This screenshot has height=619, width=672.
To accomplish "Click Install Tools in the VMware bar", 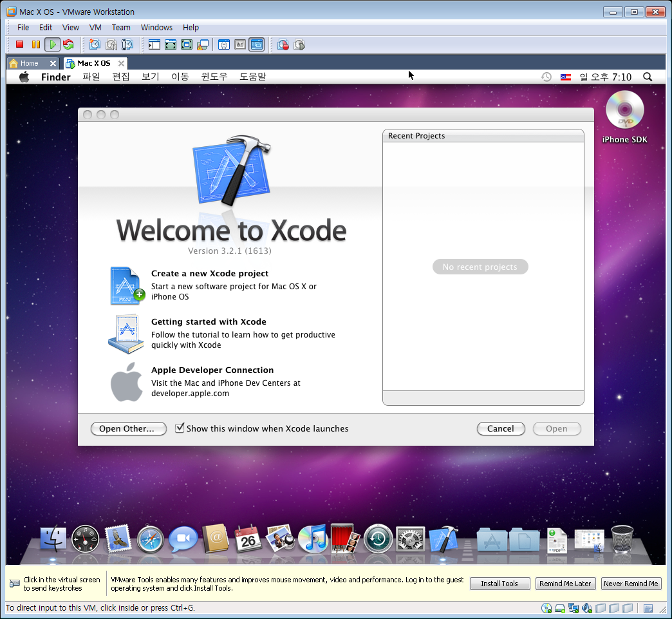I will pyautogui.click(x=499, y=584).
